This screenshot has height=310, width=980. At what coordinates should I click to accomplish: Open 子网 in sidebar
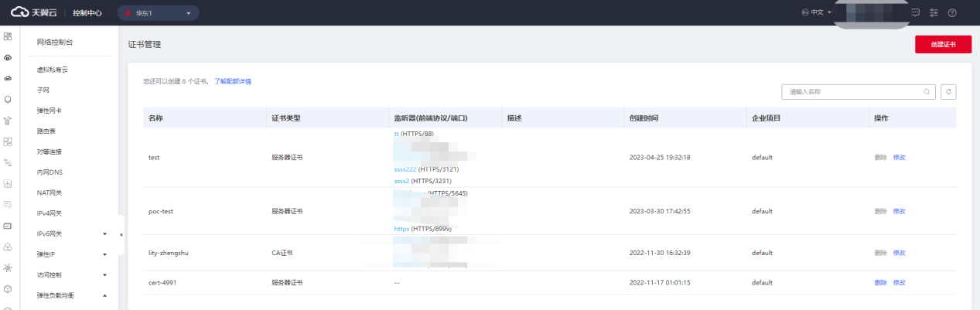click(x=43, y=90)
